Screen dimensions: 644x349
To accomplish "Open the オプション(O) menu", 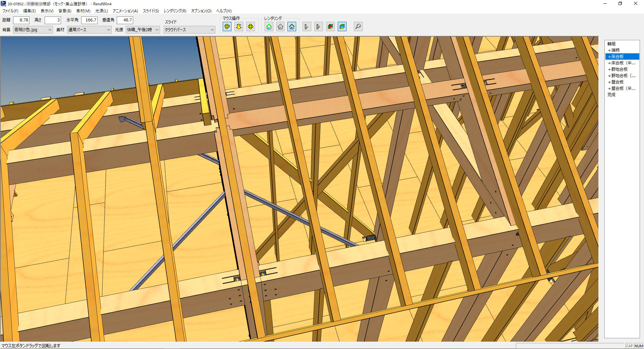I will (x=201, y=11).
